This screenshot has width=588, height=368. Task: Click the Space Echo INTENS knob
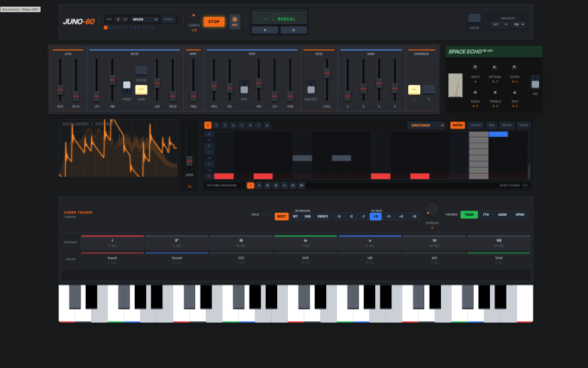[x=495, y=67]
